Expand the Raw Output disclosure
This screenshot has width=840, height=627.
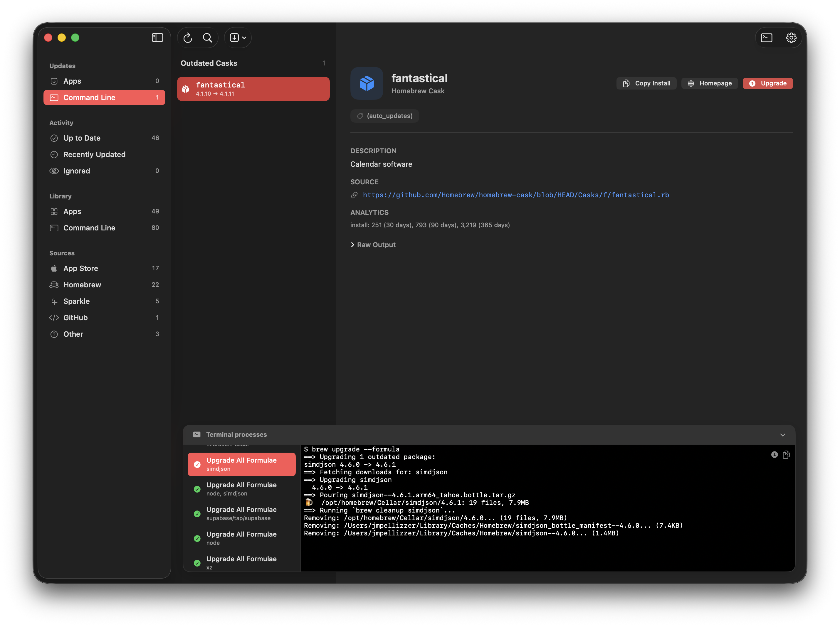click(x=373, y=245)
